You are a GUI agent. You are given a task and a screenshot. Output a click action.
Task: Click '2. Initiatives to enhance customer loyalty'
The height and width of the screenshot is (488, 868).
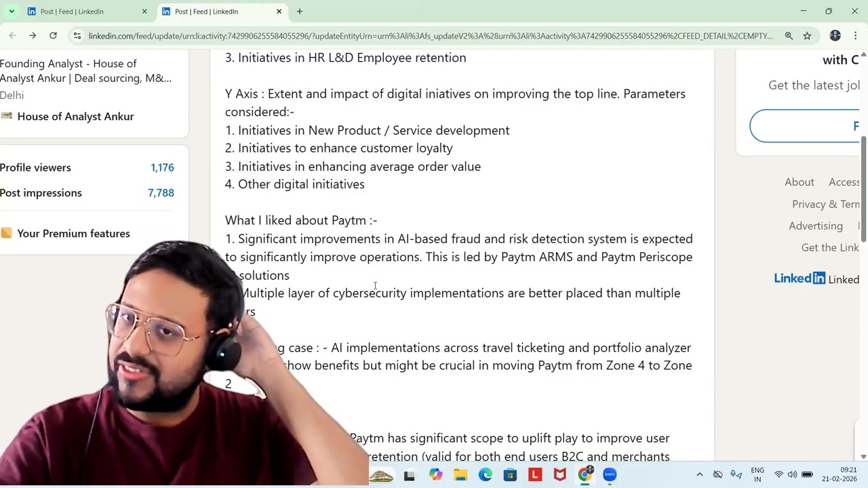click(339, 148)
